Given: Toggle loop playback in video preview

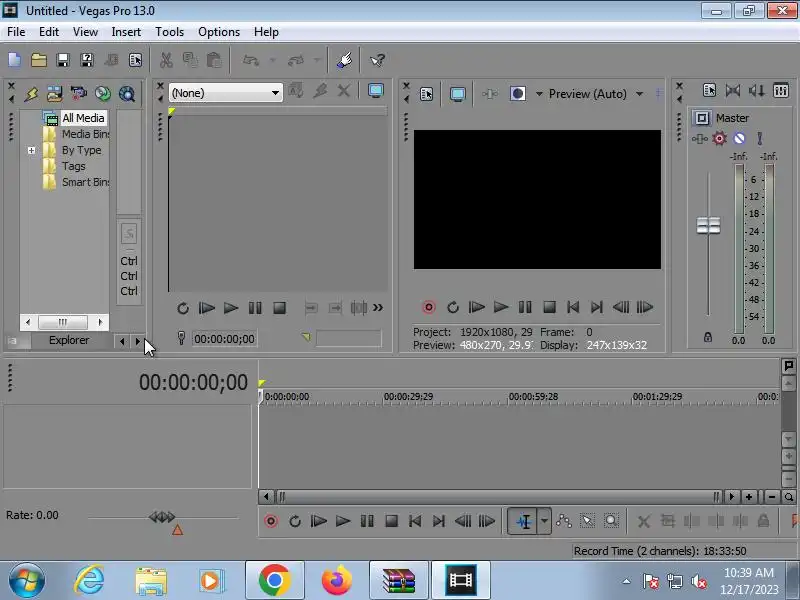Looking at the screenshot, I should coord(453,307).
